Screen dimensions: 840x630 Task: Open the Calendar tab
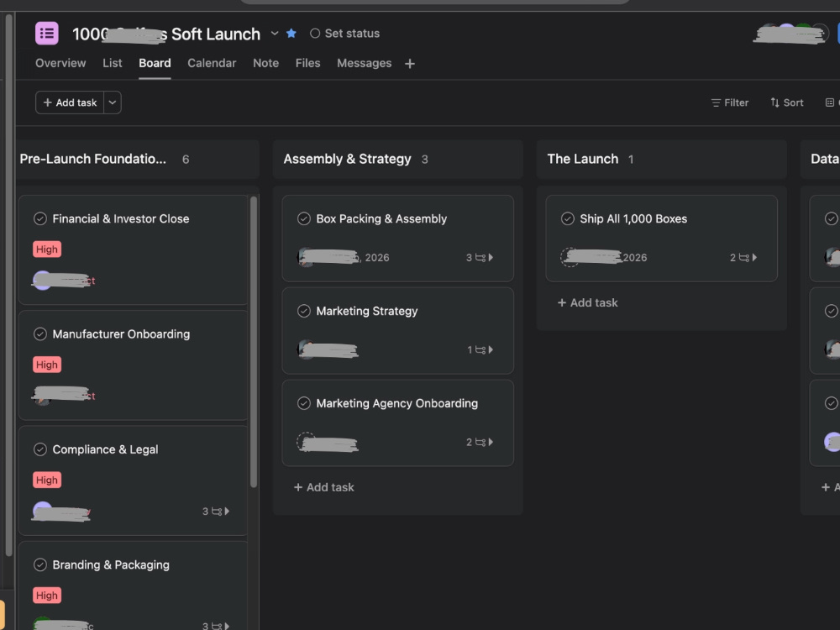click(212, 63)
